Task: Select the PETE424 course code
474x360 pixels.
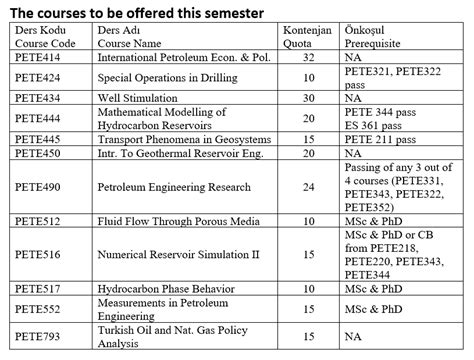Action: tap(38, 78)
